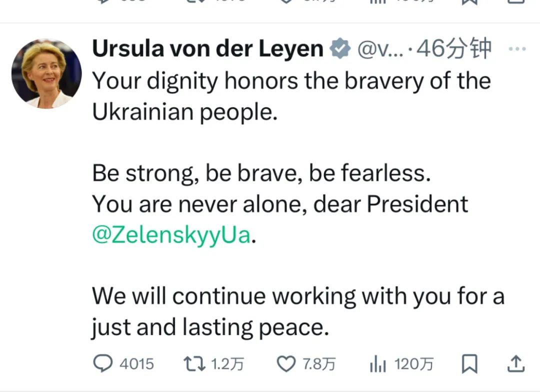The width and height of the screenshot is (540, 392).
Task: Open the 46分钟 timestamp link
Action: point(453,48)
